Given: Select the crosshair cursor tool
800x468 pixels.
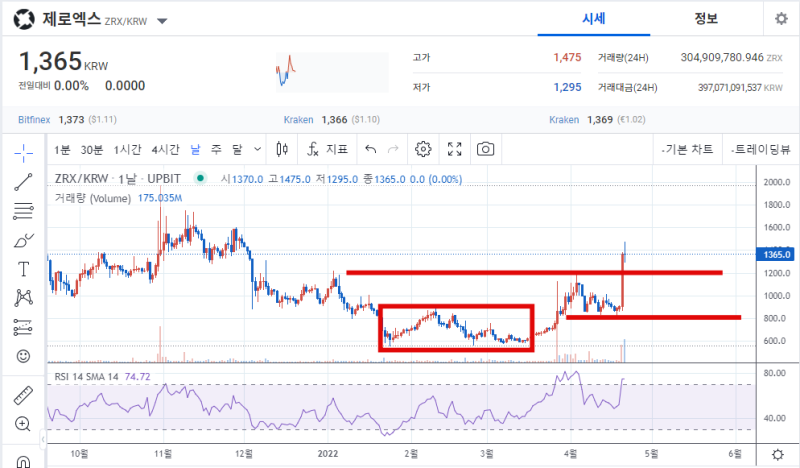Looking at the screenshot, I should [23, 153].
